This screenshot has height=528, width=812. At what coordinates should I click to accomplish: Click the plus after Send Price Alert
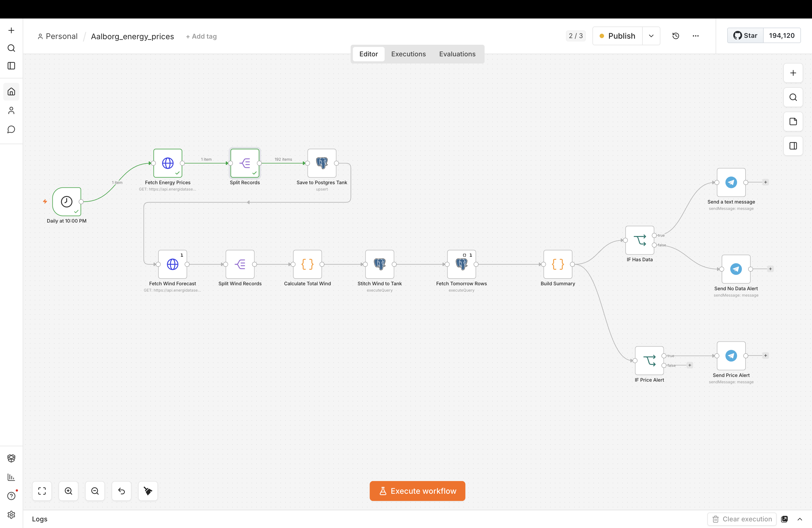(x=766, y=355)
